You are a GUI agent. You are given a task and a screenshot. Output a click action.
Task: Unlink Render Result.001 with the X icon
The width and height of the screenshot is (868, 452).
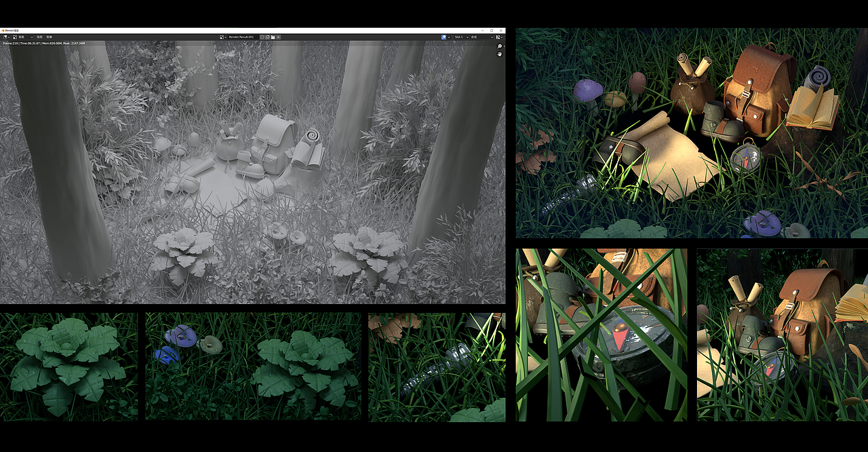[278, 37]
